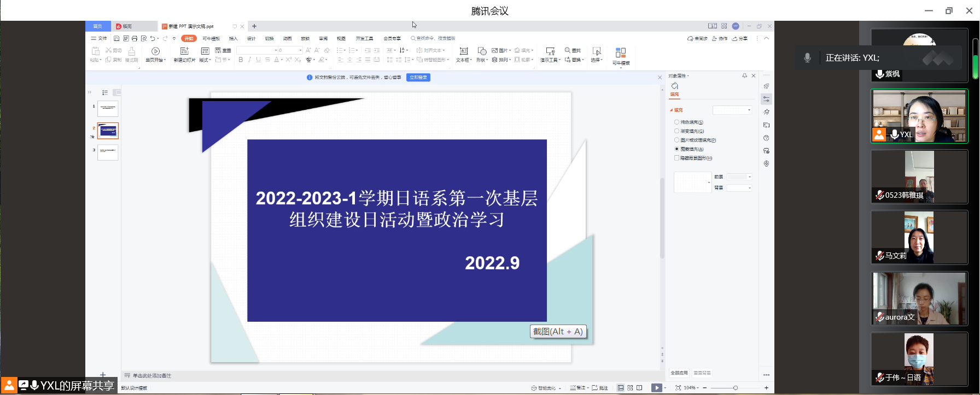Open the 形状 shapes tool
980x395 pixels.
pos(482,54)
